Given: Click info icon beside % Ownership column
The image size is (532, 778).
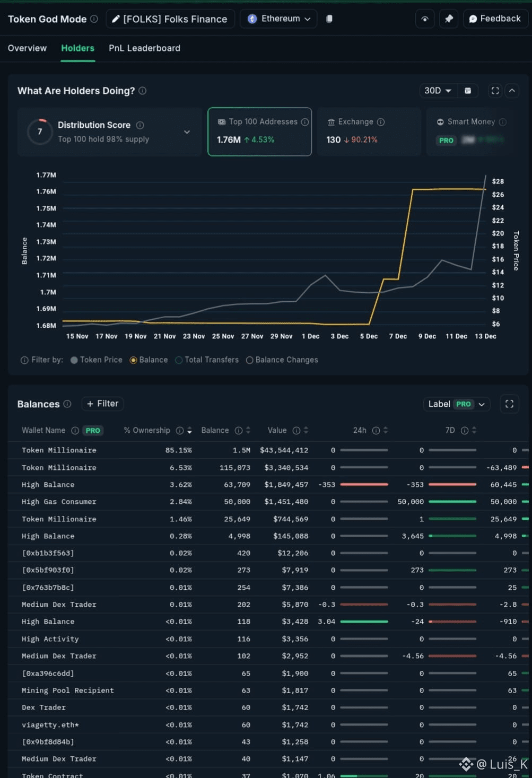Looking at the screenshot, I should (180, 431).
